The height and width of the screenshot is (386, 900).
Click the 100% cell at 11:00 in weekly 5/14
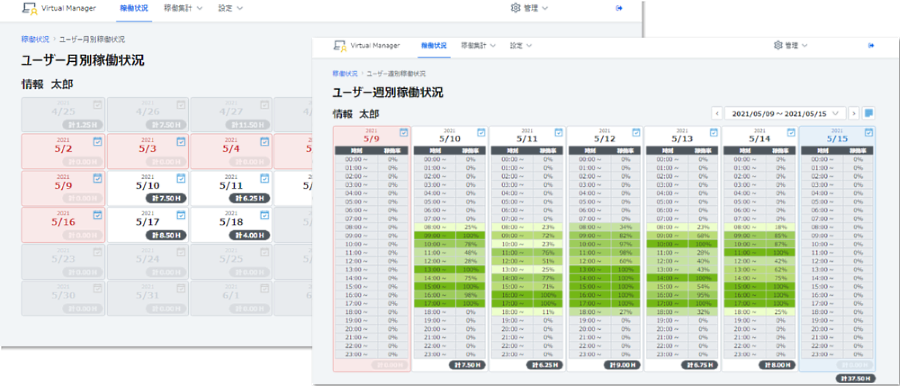(x=781, y=252)
